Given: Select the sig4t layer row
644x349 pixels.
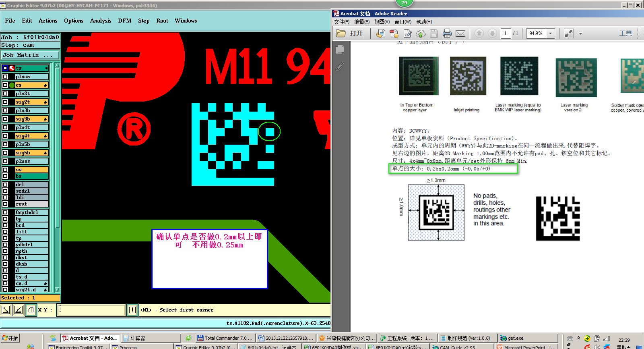Looking at the screenshot, I should [26, 136].
